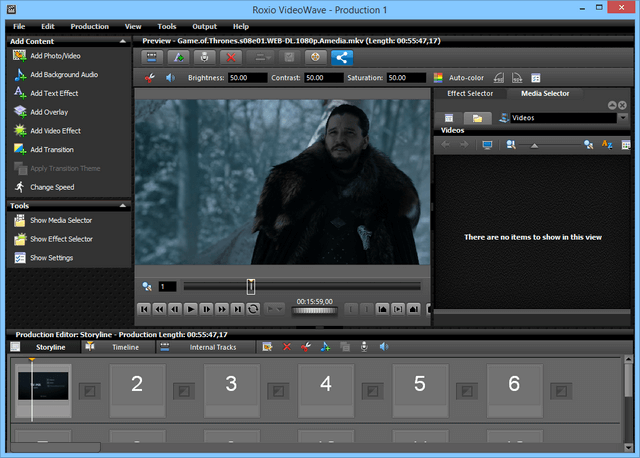Switch to the Timeline tab
Image resolution: width=640 pixels, height=458 pixels.
[125, 347]
